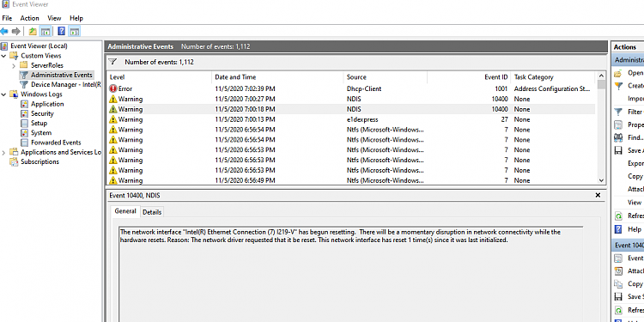Click the Properties icon in Actions pane
Screen dimensions: 644x322
[618, 125]
